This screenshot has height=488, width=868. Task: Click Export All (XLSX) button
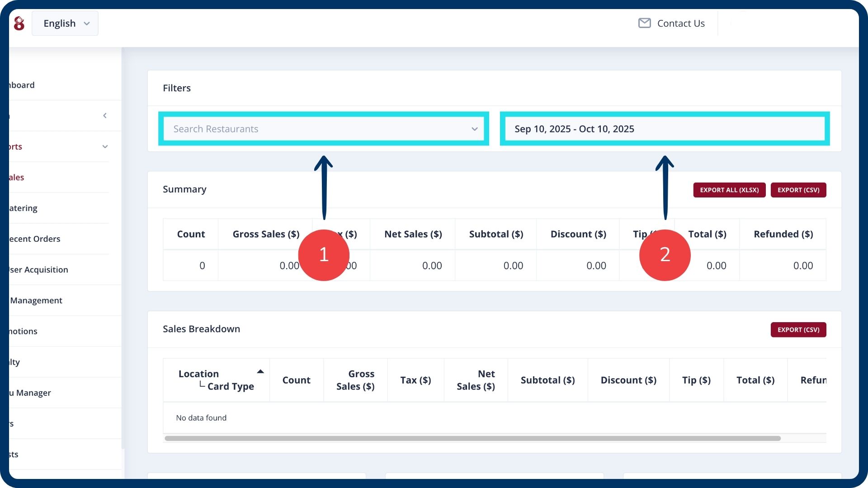point(729,190)
